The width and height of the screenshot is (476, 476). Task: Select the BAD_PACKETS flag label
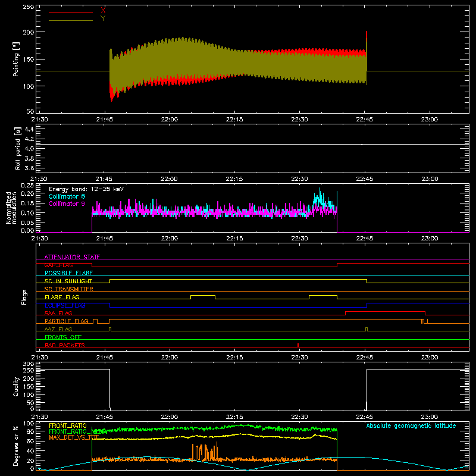tap(65, 346)
